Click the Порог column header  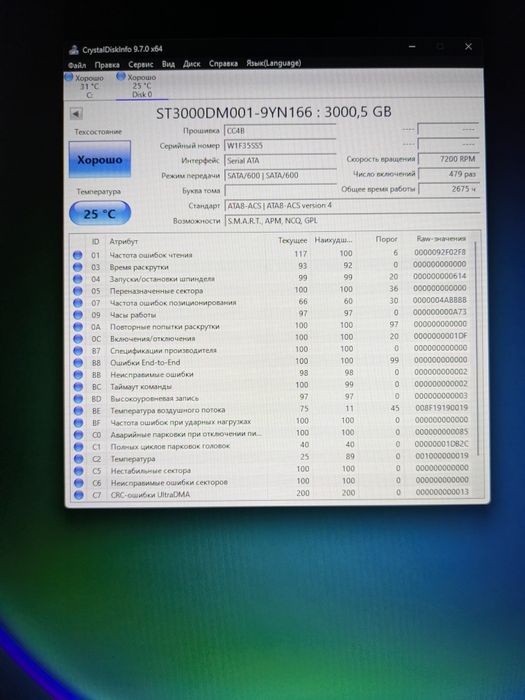[386, 239]
